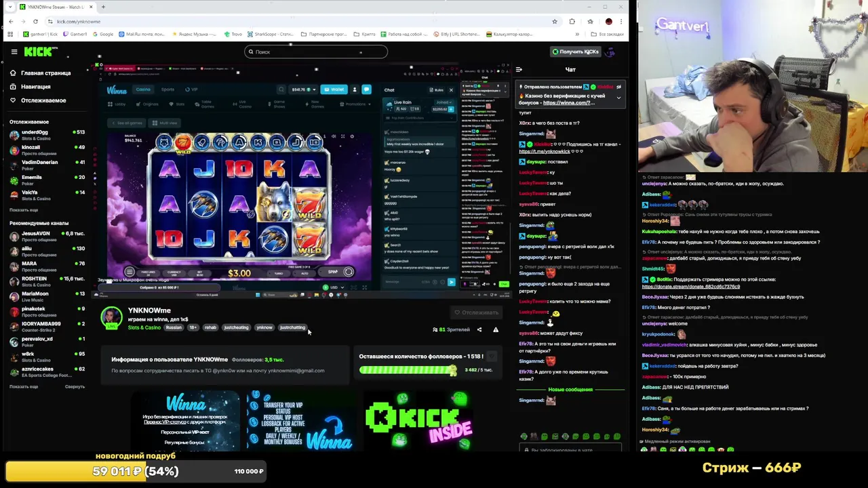Screen dimensions: 868x488
Task: Open JesusAVGN recommended channel
Action: [x=46, y=235]
